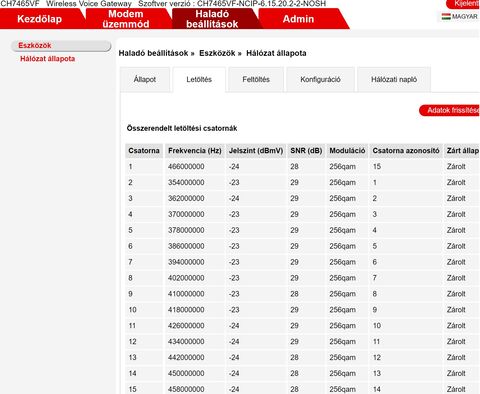Select frequency value 402000000

point(186,278)
